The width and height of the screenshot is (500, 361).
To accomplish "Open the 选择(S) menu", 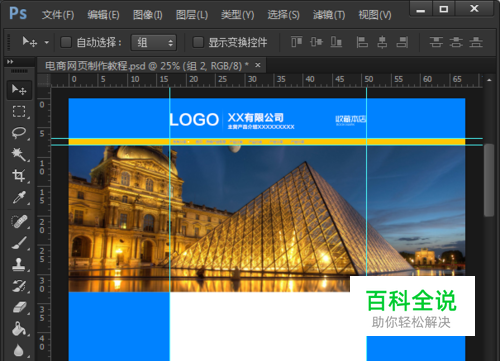I will pos(284,15).
